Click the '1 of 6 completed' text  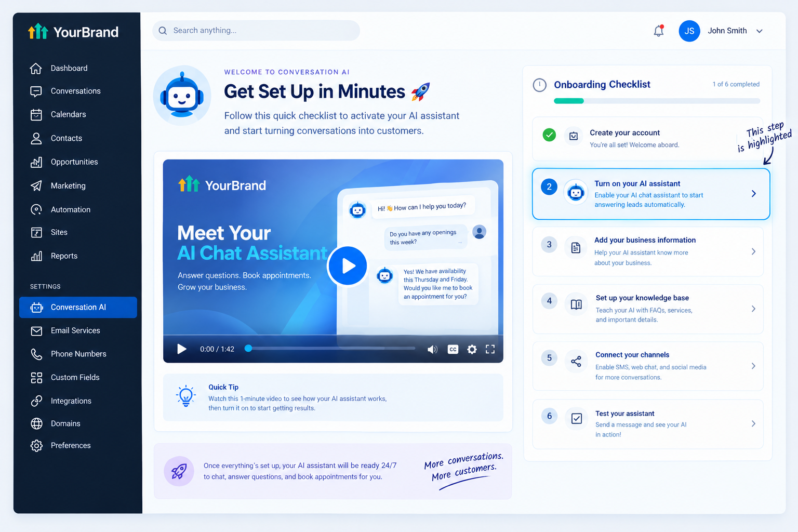[736, 84]
